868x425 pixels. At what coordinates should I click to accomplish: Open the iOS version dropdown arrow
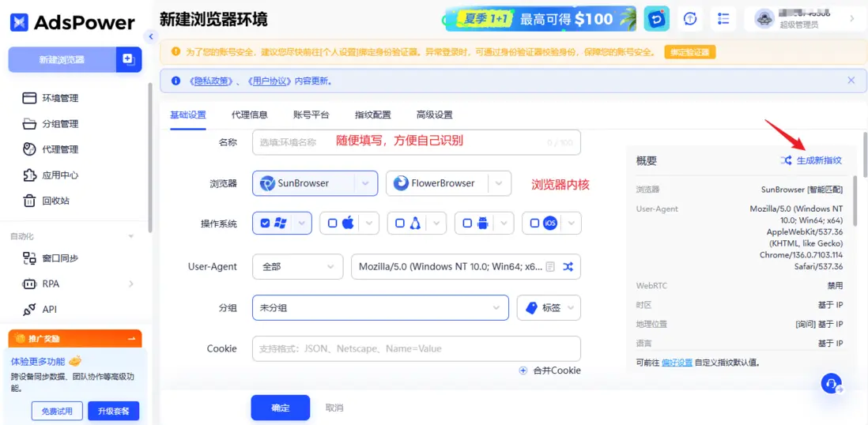572,224
